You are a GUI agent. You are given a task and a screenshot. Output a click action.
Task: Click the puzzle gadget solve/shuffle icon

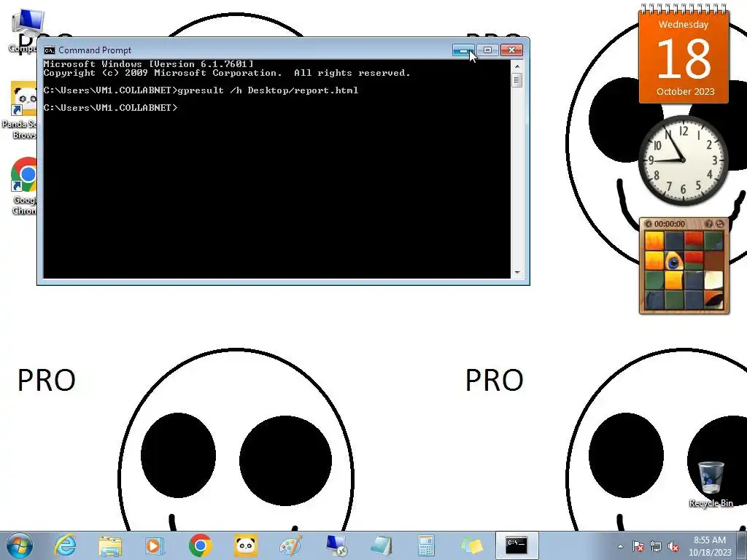720,224
